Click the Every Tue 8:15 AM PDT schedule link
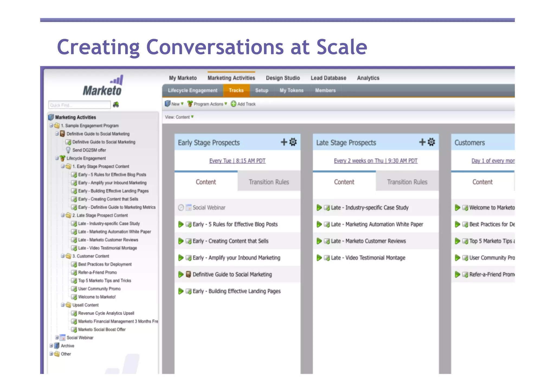This screenshot has width=555, height=392. (237, 161)
